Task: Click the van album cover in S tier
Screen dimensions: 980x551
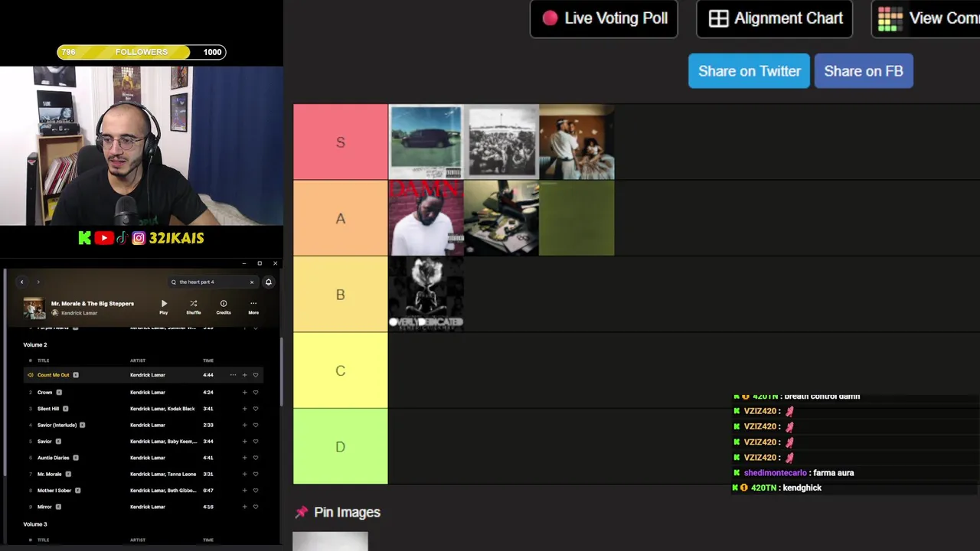Action: click(426, 142)
